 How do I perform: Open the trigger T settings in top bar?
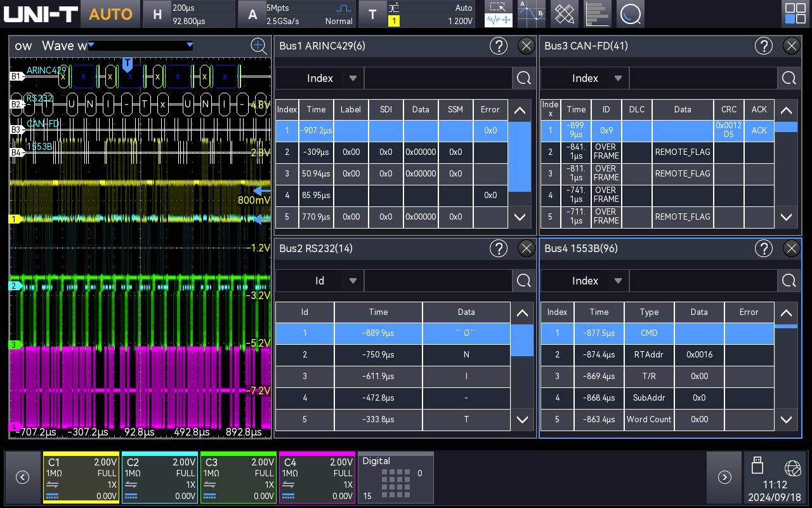(373, 14)
